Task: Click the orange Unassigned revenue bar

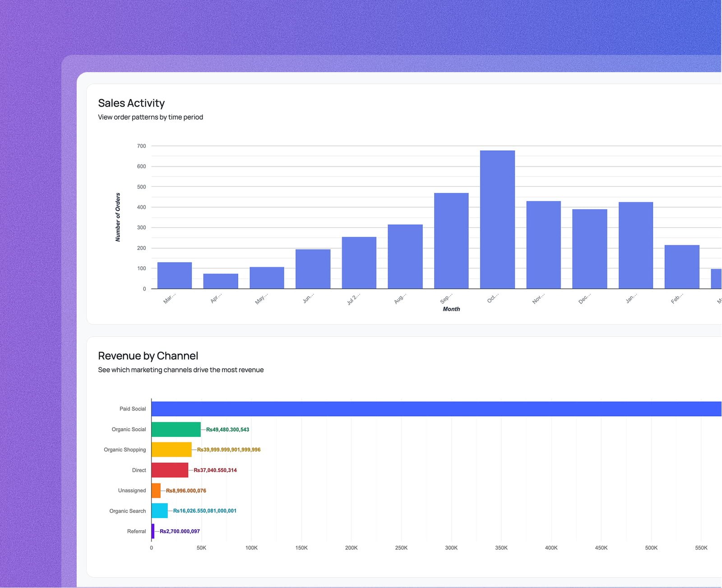Action: (156, 490)
